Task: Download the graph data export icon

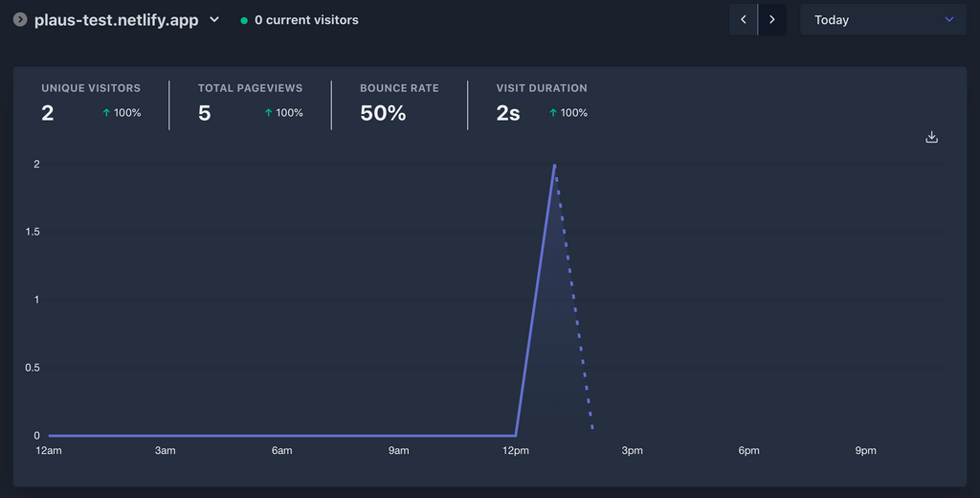Action: click(x=931, y=137)
